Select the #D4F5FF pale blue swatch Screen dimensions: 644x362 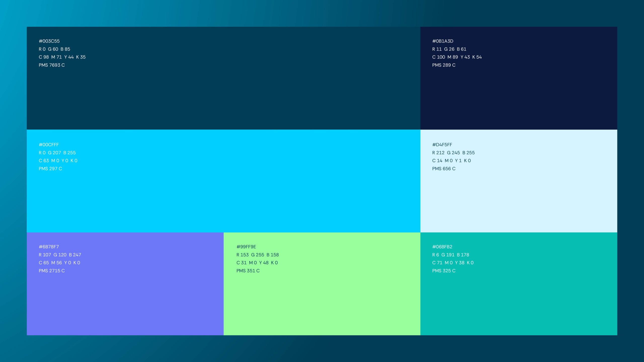[x=519, y=181]
